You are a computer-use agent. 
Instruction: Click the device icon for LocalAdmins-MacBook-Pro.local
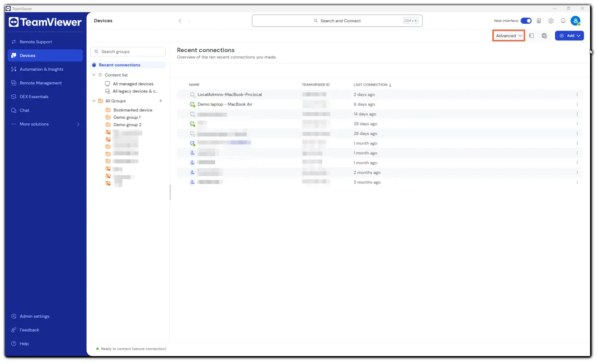(x=193, y=95)
